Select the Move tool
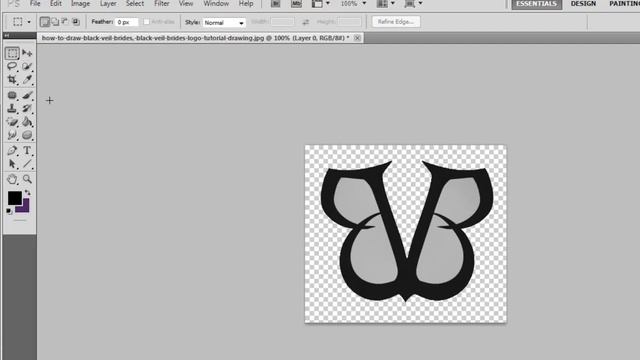The width and height of the screenshot is (640, 360). [27, 53]
